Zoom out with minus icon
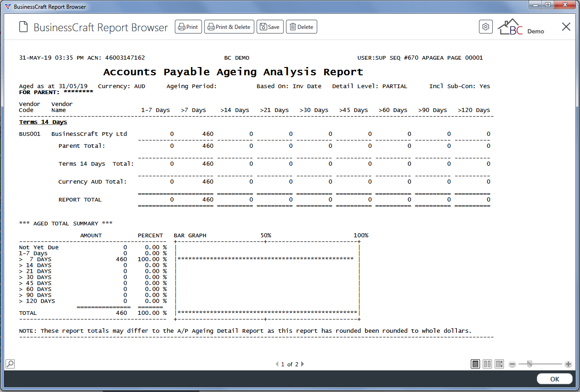 [x=512, y=364]
